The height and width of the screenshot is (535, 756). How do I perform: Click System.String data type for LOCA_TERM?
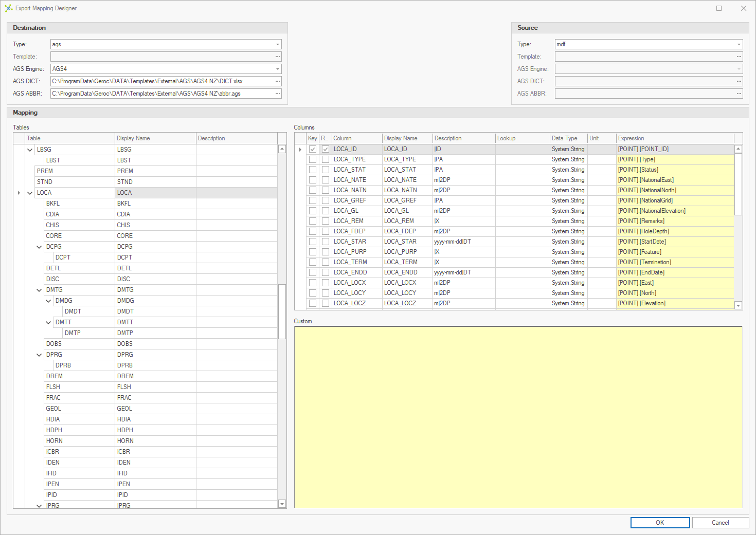[568, 262]
